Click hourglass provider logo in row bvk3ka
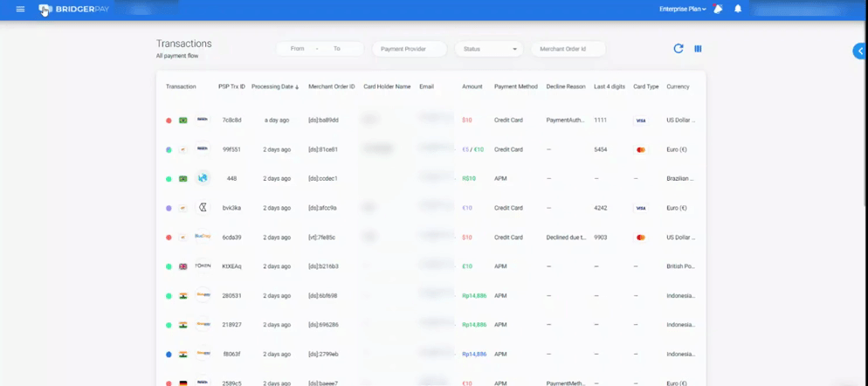Screen dimensions: 868x386 point(203,208)
